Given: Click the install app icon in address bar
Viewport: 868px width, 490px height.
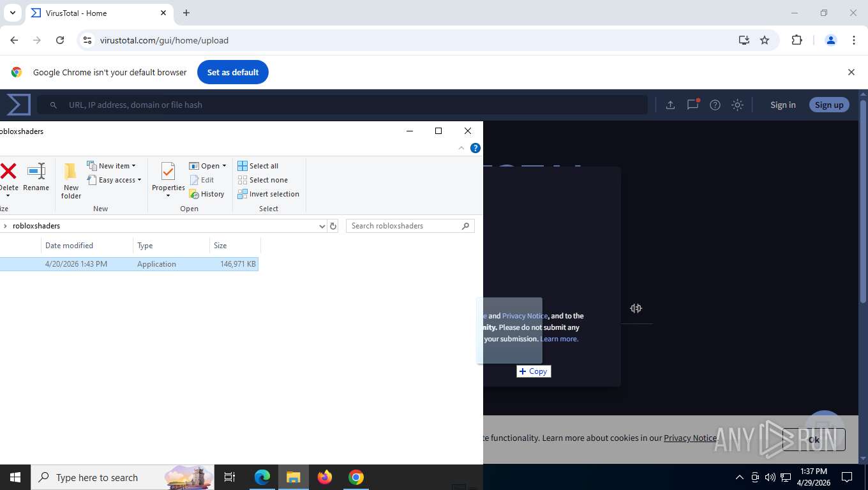Looking at the screenshot, I should (744, 40).
